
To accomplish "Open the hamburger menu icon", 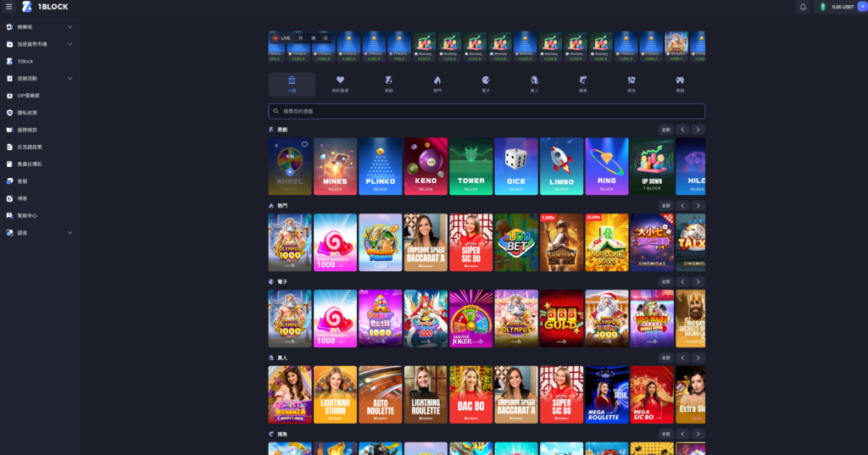I will click(8, 7).
